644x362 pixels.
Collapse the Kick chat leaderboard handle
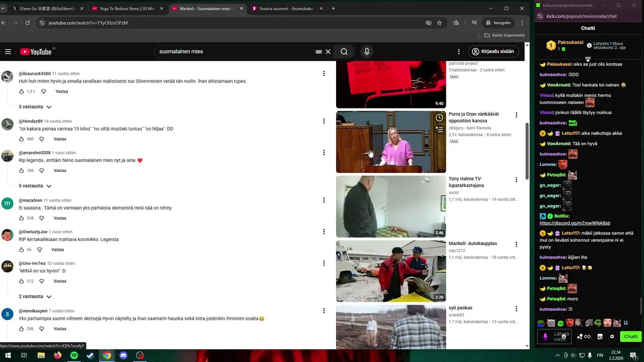pyautogui.click(x=588, y=59)
